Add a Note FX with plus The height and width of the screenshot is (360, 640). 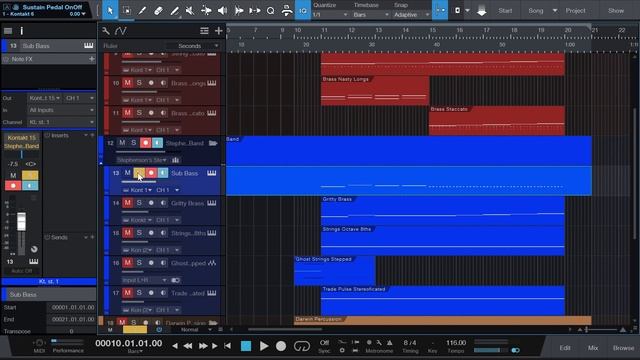[x=91, y=59]
